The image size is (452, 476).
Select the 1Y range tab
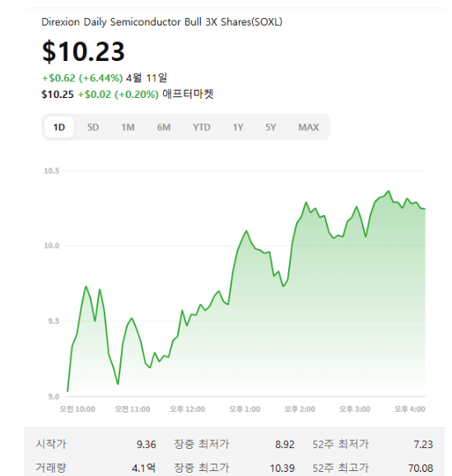[x=238, y=127]
